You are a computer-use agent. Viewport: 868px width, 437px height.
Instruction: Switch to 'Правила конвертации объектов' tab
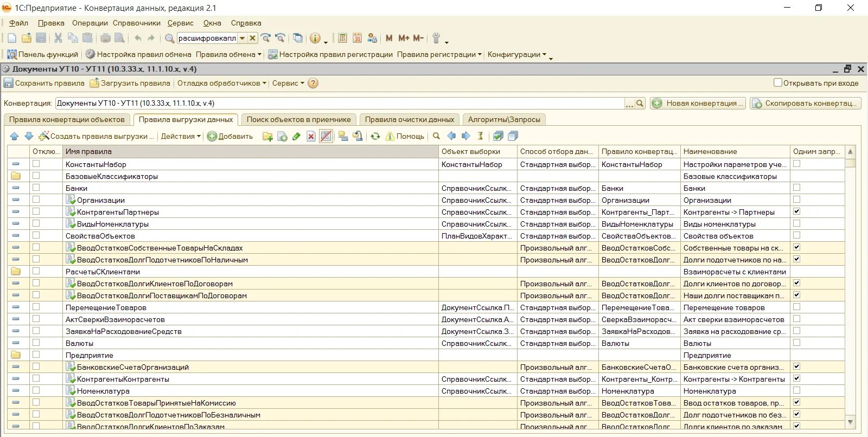coord(67,119)
